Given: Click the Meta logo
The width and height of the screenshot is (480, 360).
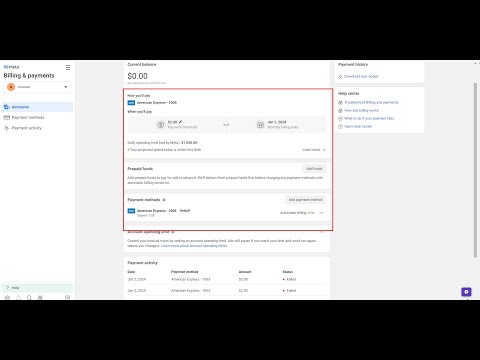Looking at the screenshot, I should pos(11,67).
